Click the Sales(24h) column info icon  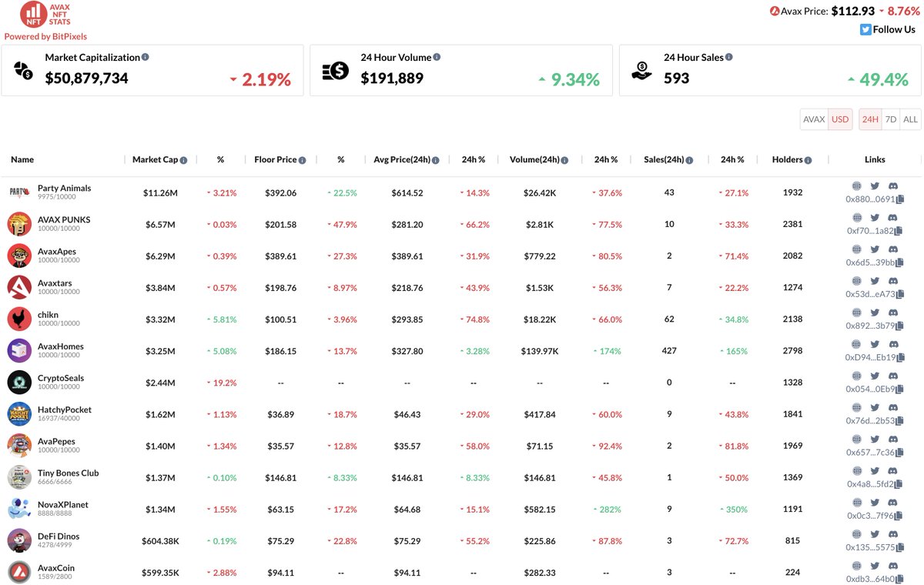pos(689,160)
